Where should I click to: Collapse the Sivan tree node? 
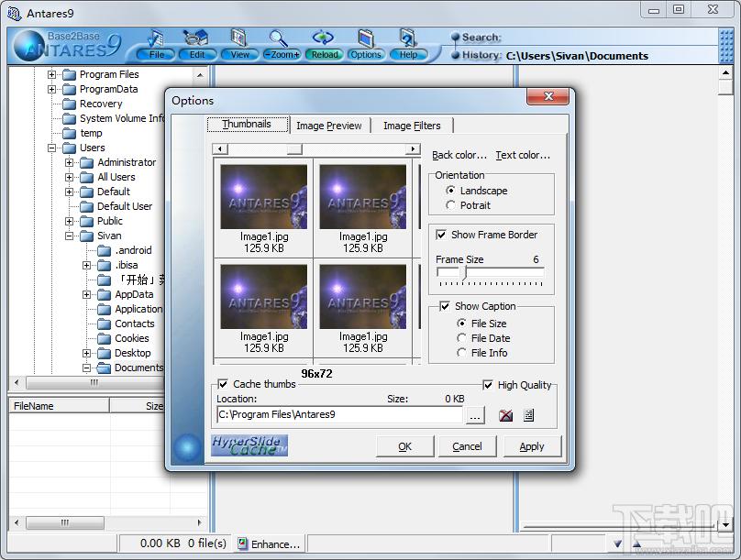pos(70,236)
